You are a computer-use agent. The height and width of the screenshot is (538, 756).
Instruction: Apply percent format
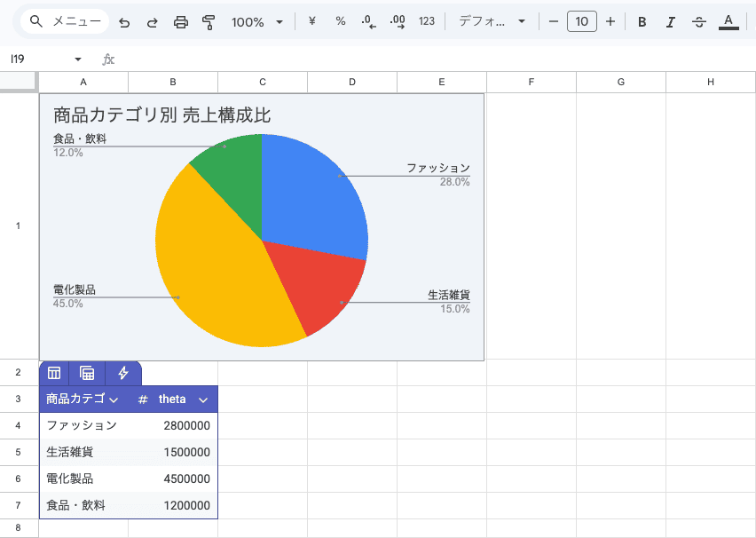pyautogui.click(x=341, y=21)
